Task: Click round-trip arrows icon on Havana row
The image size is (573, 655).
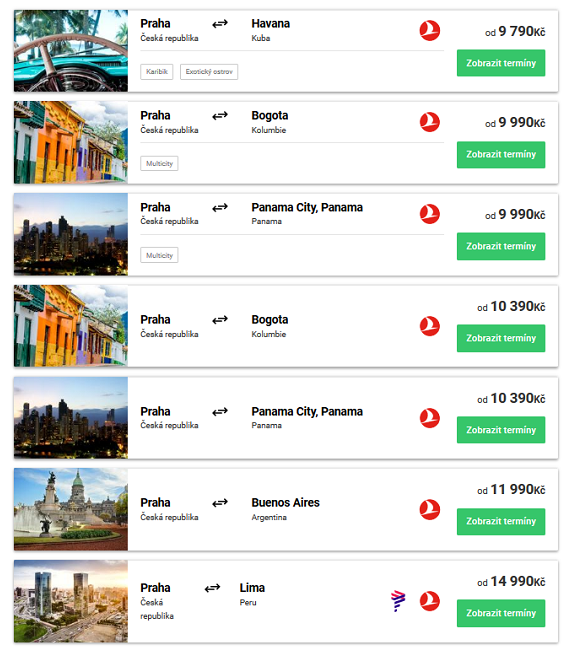Action: coord(220,24)
